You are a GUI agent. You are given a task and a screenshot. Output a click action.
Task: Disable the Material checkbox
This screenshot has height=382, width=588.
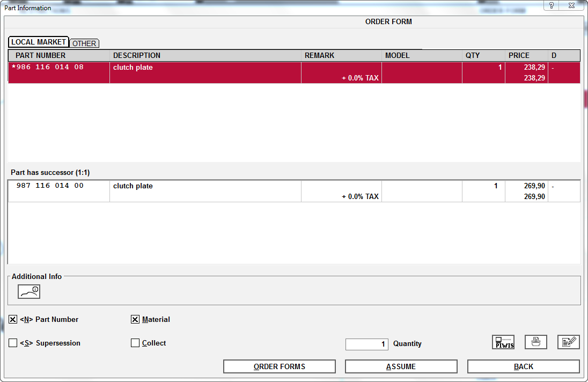(135, 320)
